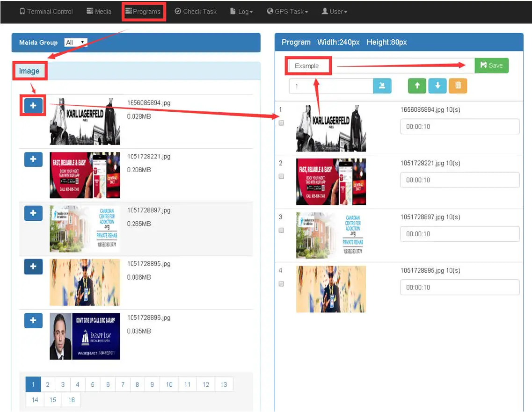This screenshot has width=532, height=412.
Task: Click '1051728897.jpg 10(s)' label in program
Action: (x=430, y=217)
